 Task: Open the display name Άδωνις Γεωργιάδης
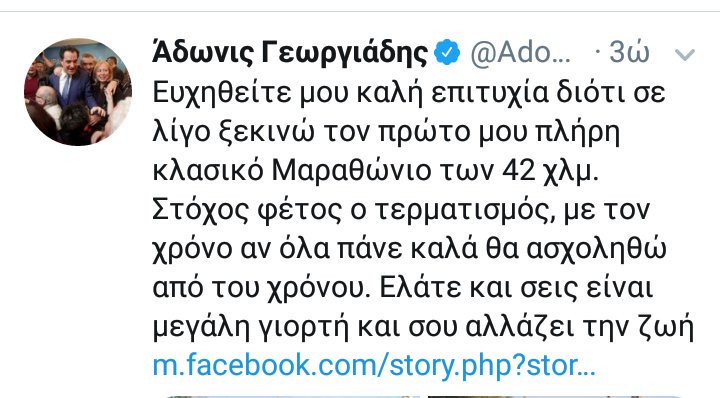click(x=290, y=52)
